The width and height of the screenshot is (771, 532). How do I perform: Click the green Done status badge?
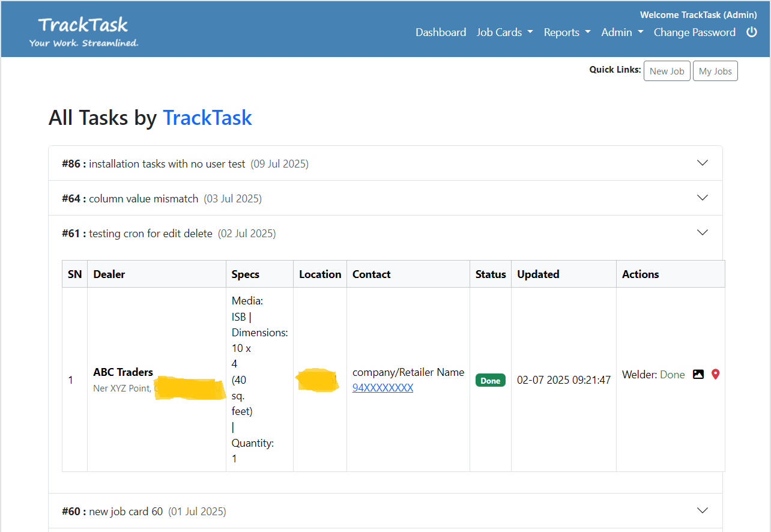490,381
